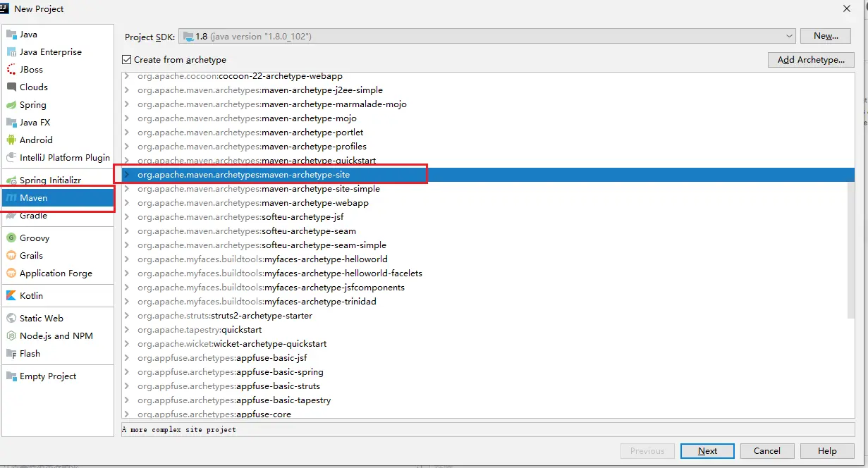Click the JBoss icon in sidebar
Screen dimensions: 868x468
[11, 70]
